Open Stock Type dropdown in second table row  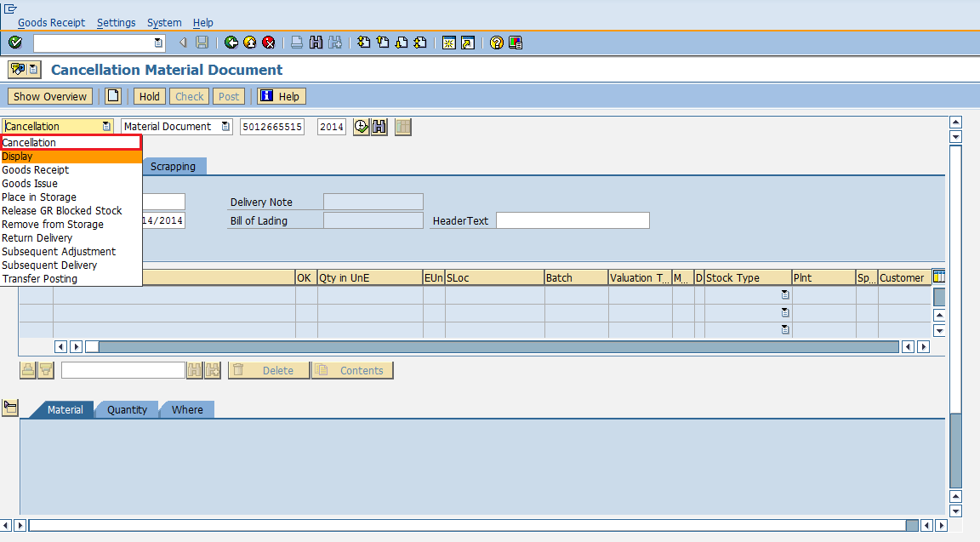click(785, 312)
